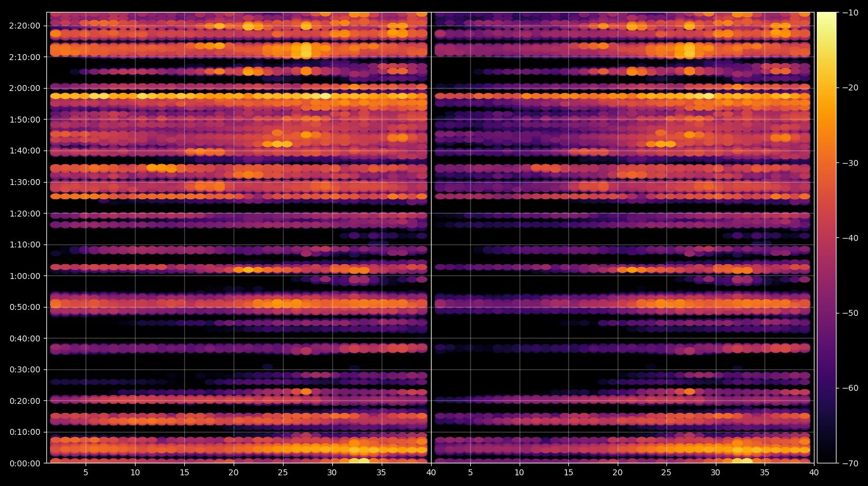
Task: Click x-axis label 15 of the right heatmap
Action: click(568, 473)
